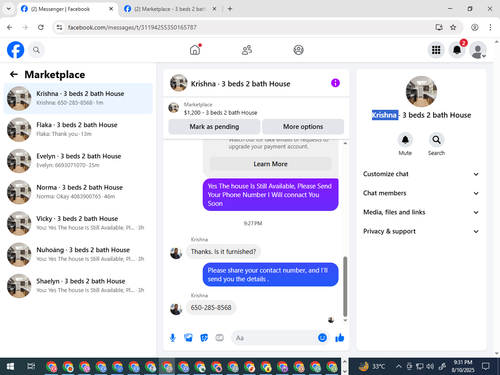Image resolution: width=500 pixels, height=375 pixels.
Task: Open the 33°C weather widget
Action: pos(372,366)
